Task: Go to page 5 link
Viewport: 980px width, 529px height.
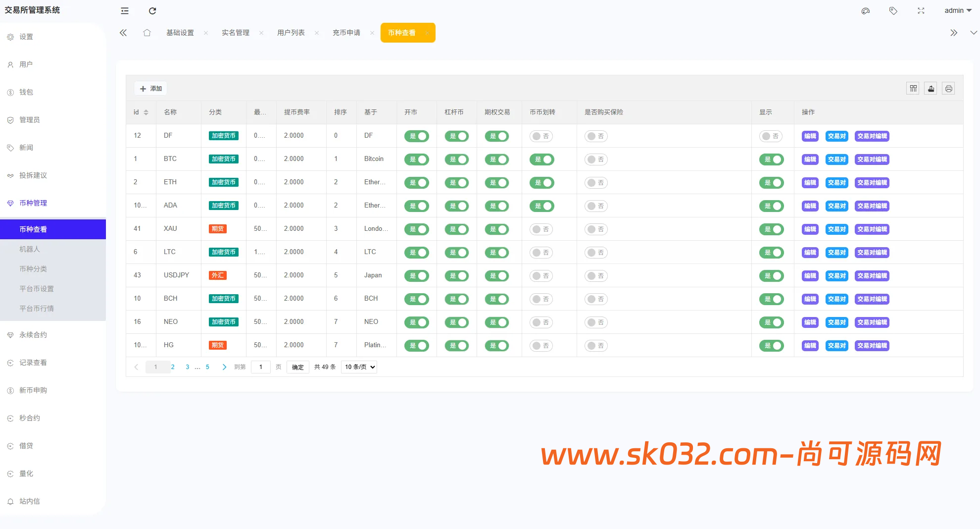Action: click(x=207, y=367)
